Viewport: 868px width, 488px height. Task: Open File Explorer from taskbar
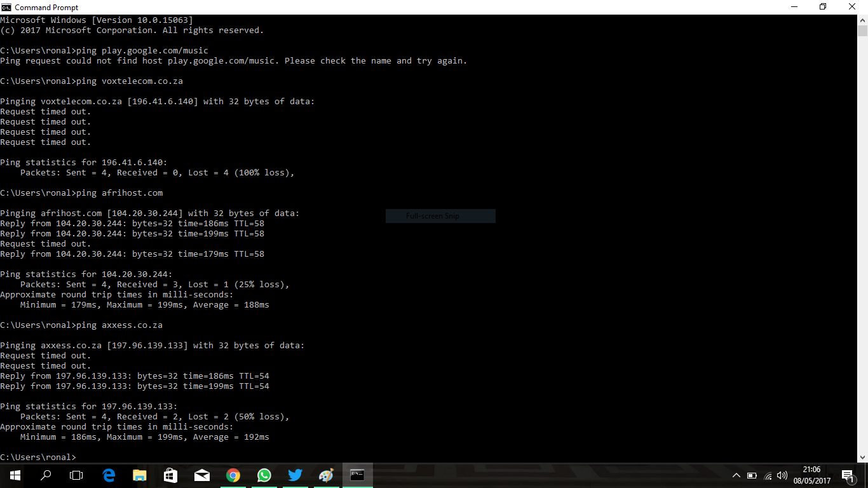(140, 475)
